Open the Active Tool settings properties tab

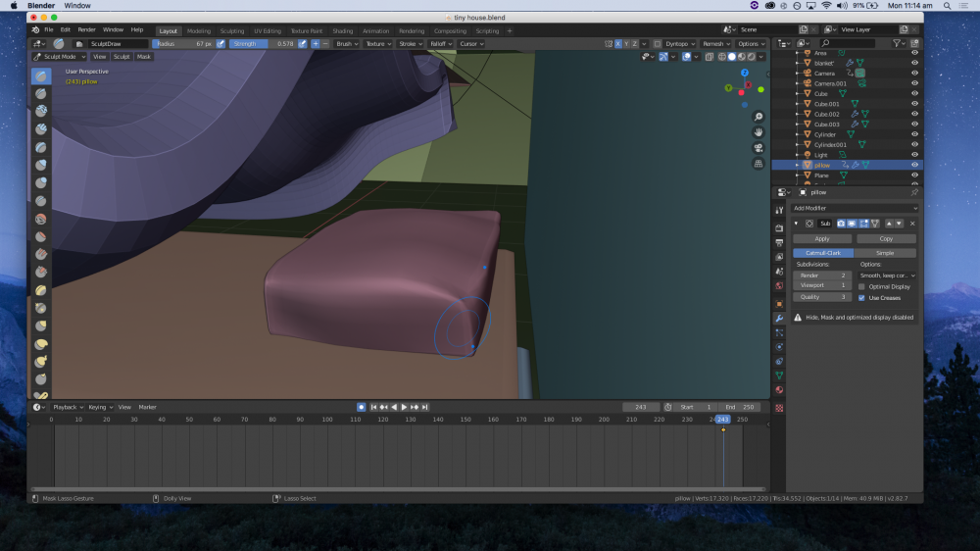779,211
